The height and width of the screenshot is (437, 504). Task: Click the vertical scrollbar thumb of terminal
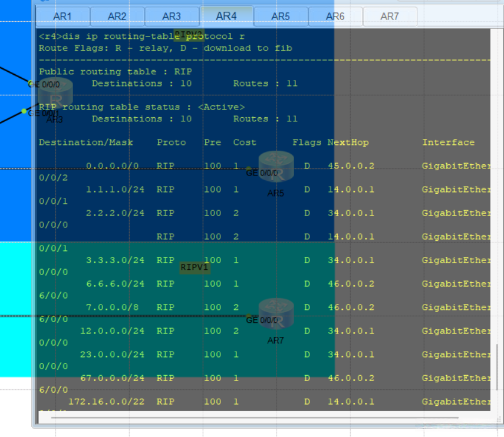pos(498,367)
